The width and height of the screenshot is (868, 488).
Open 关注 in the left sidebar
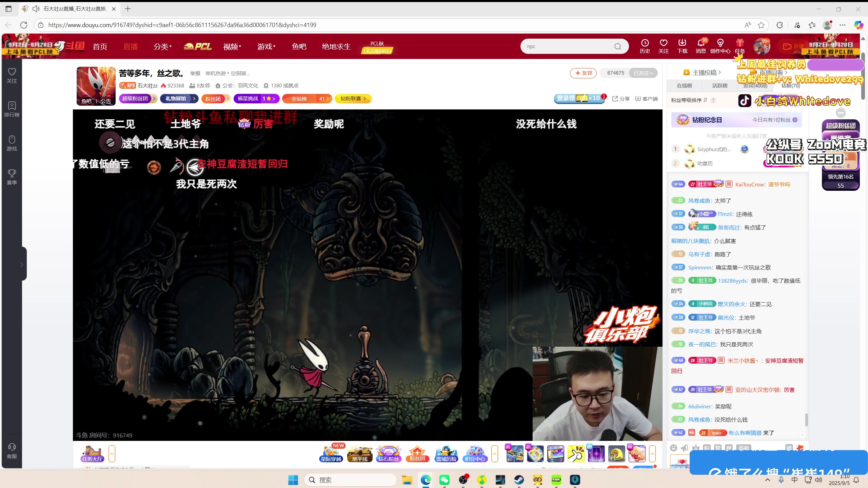coord(12,75)
